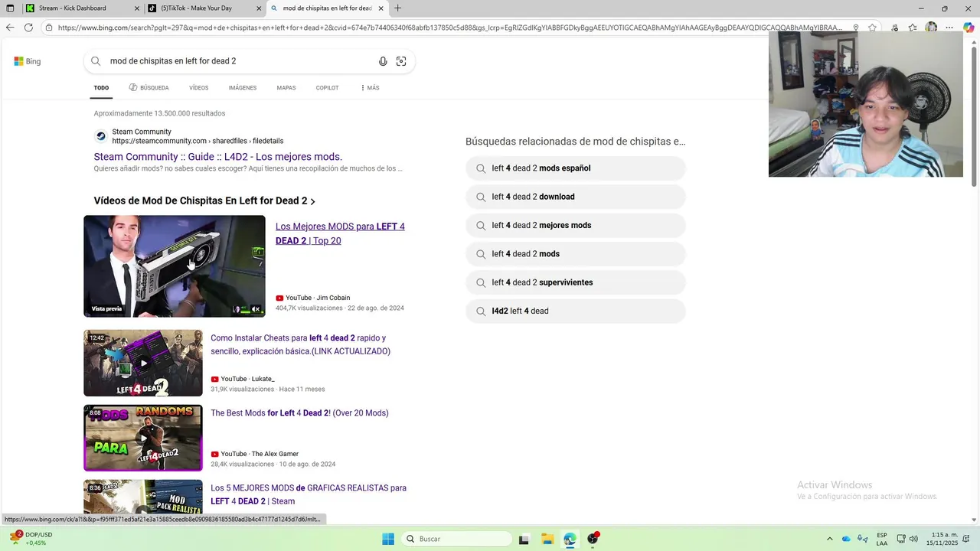Expand Vídeos de Mod De Chispitas heading arrow
The height and width of the screenshot is (551, 980).
tap(312, 201)
